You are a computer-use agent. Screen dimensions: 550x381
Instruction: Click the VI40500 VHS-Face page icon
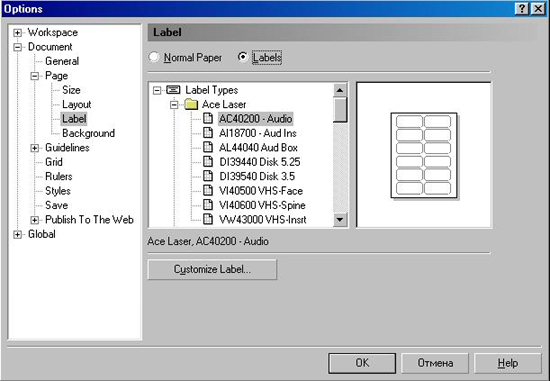point(208,190)
